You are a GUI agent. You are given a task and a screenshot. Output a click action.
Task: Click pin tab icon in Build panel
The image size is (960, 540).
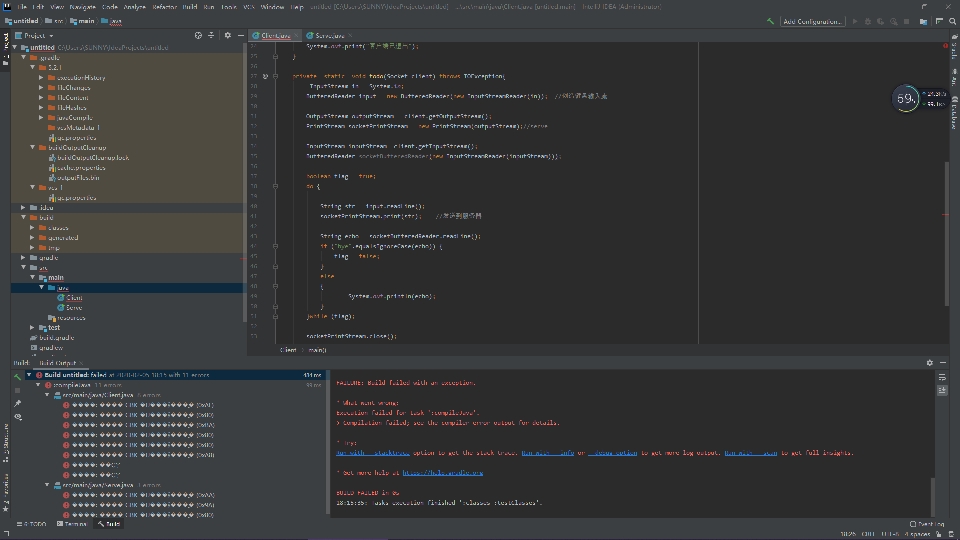coord(17,403)
